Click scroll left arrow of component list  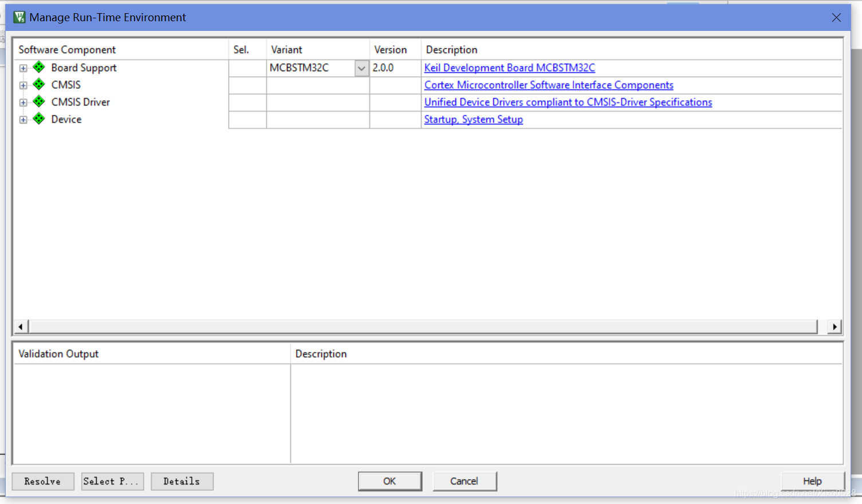pyautogui.click(x=21, y=326)
